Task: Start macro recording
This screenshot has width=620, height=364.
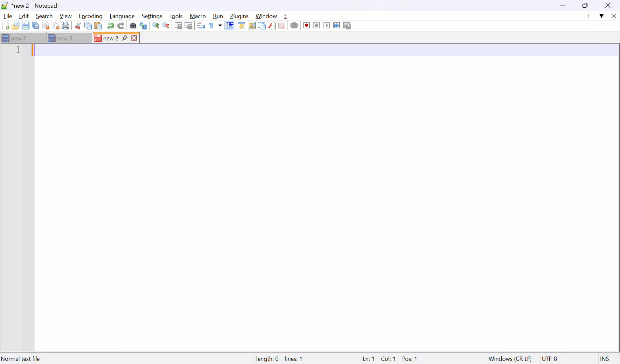Action: [x=307, y=26]
